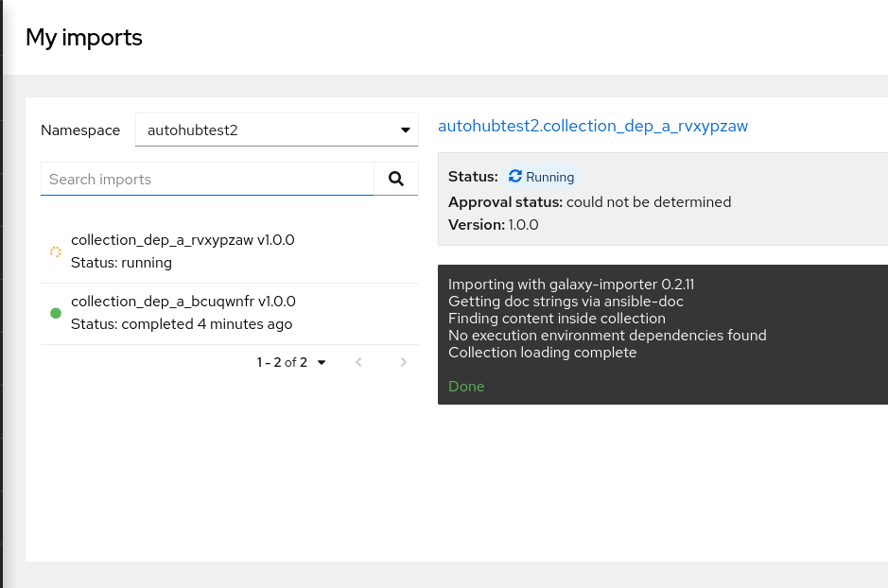
Task: Focus the Search imports field
Action: click(x=208, y=179)
